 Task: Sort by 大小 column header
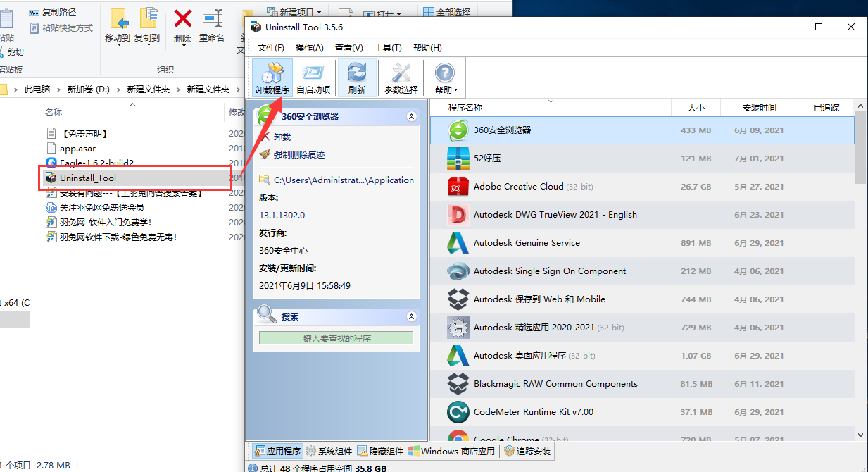click(696, 108)
